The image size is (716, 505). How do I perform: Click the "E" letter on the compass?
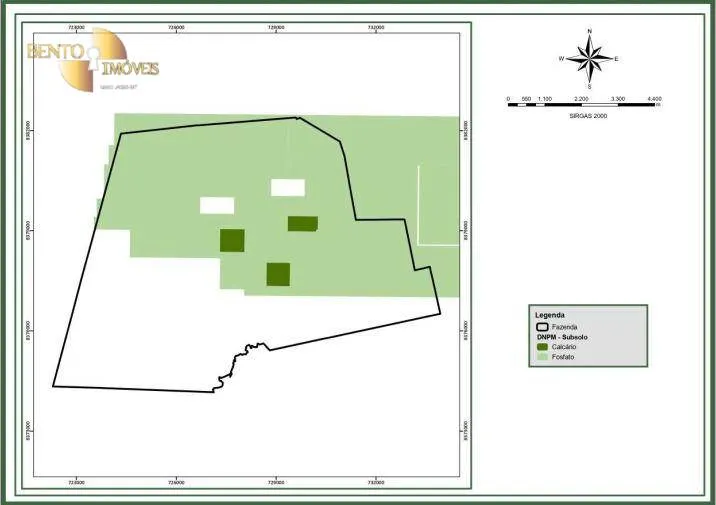click(616, 59)
